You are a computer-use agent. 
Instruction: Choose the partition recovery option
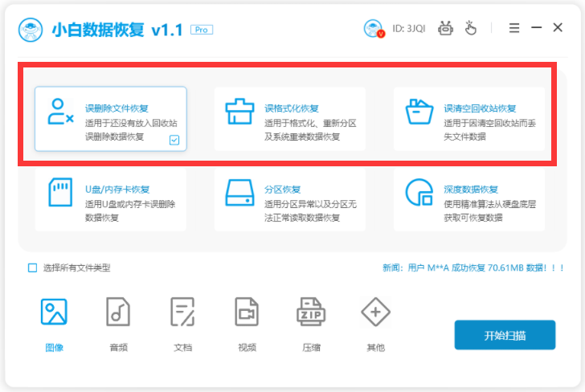click(x=290, y=198)
